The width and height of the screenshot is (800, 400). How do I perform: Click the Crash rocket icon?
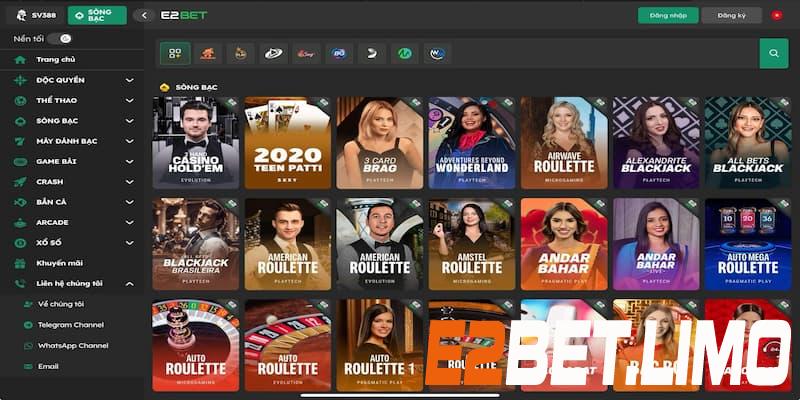click(x=20, y=182)
